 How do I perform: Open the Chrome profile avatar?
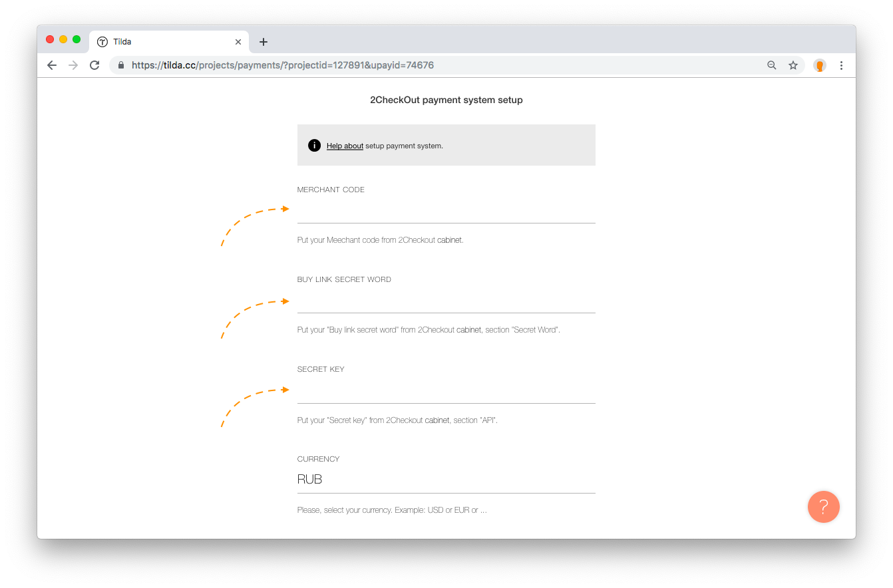(819, 65)
